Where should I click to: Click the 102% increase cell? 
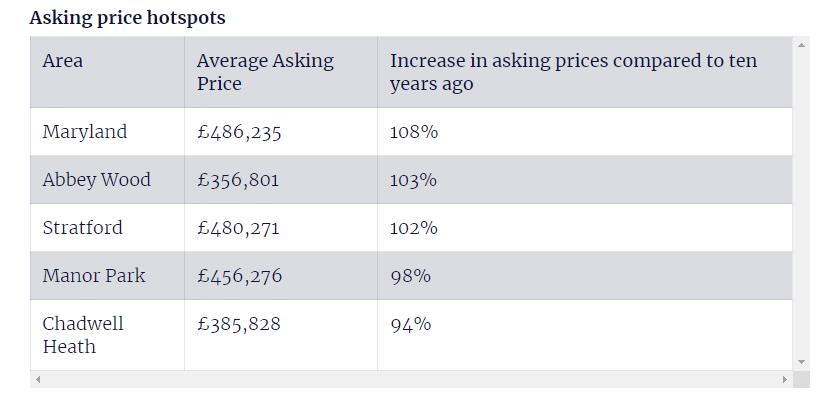(x=414, y=228)
